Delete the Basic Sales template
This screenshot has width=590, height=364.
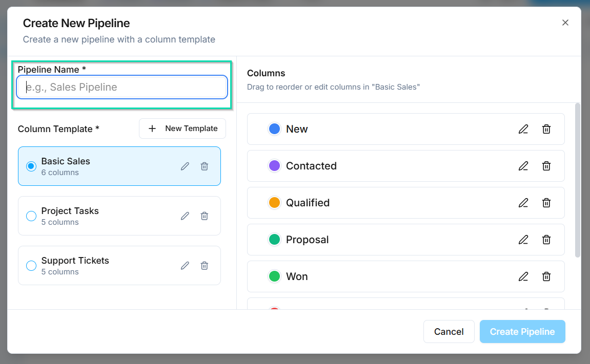pos(204,166)
